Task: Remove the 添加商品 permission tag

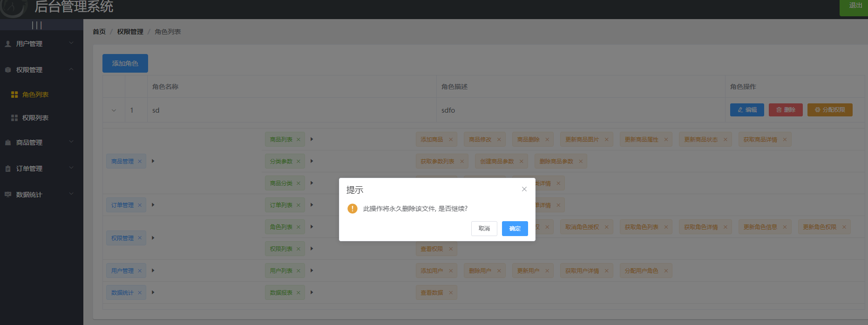Action: [451, 140]
